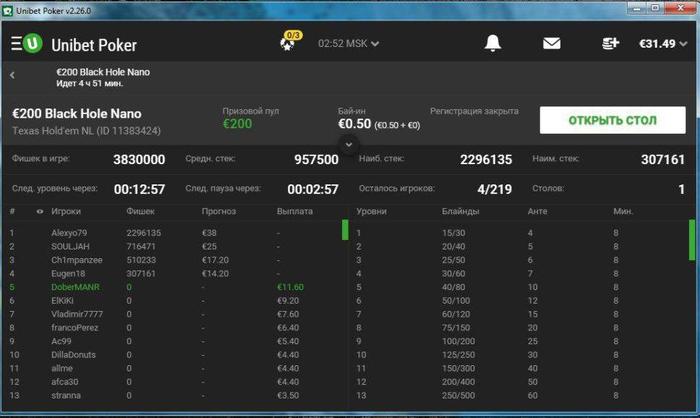Open the missions icon showing 0/3

290,41
